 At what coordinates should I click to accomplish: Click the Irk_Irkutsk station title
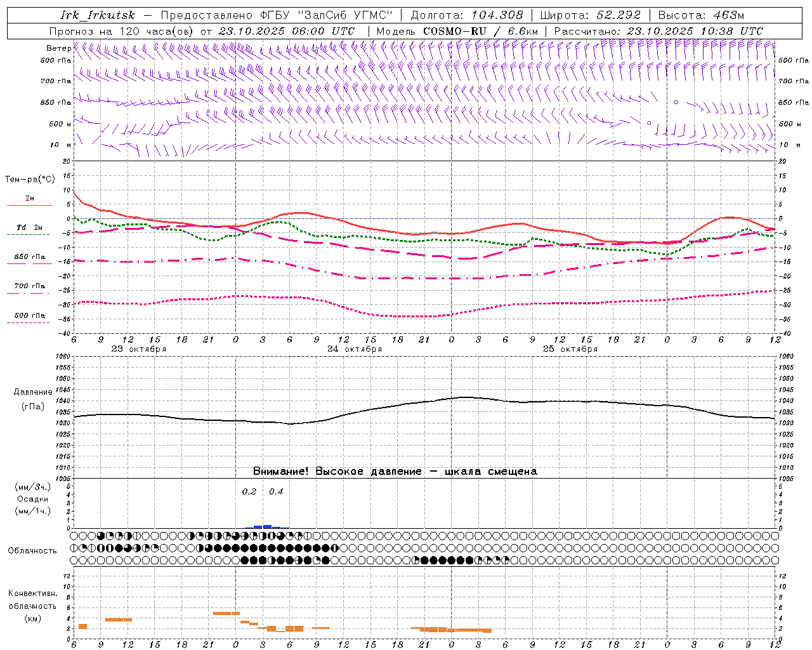(x=97, y=15)
